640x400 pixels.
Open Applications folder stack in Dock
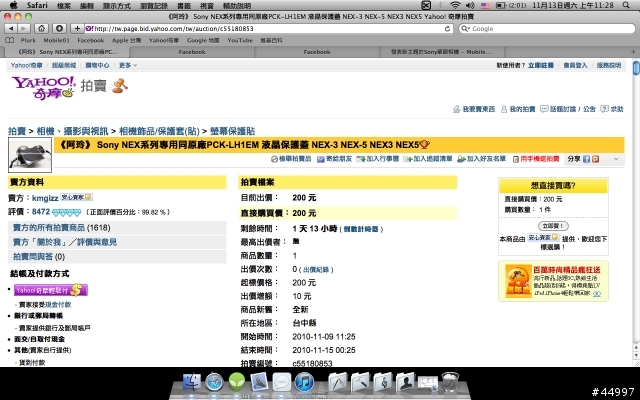(338, 382)
